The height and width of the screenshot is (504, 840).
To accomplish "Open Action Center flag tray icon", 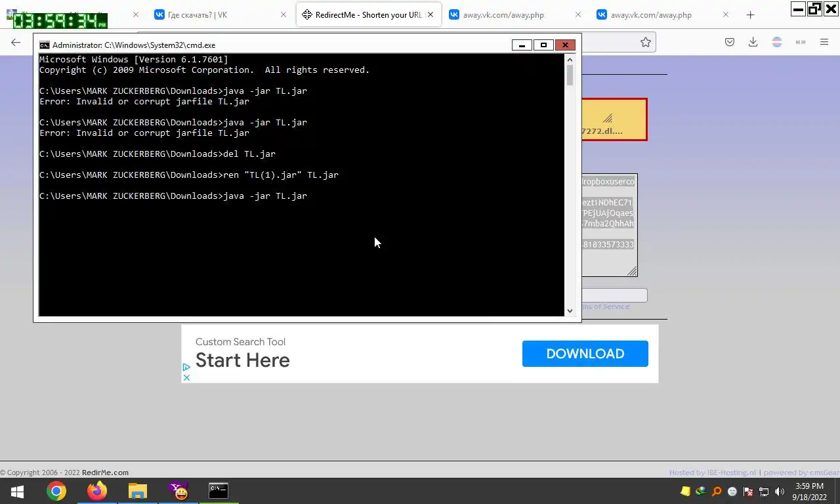I will tap(748, 492).
